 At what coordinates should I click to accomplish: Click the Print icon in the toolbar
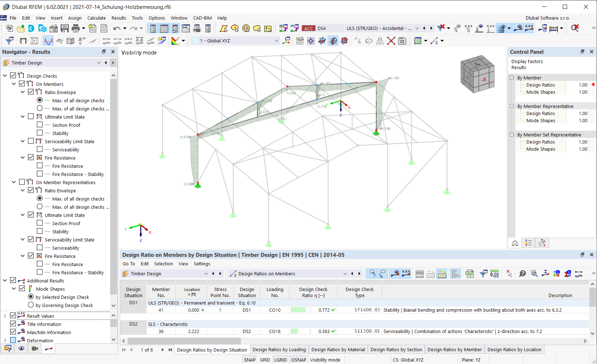click(x=76, y=28)
